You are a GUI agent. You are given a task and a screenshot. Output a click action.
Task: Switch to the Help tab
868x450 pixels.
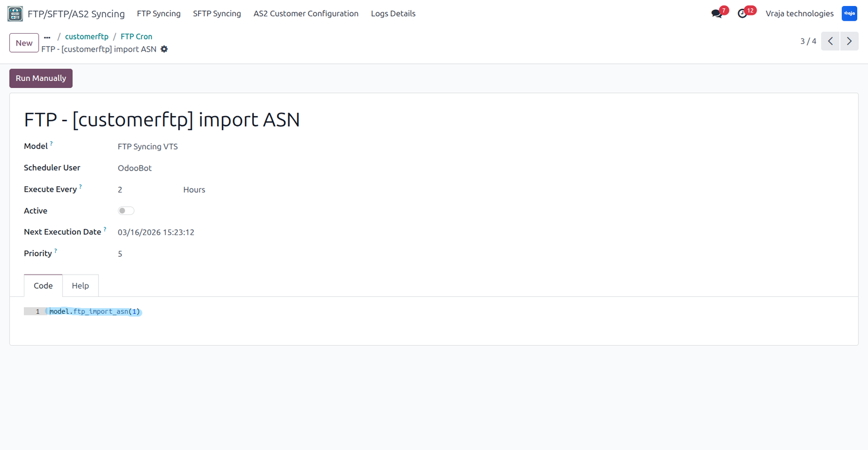(x=80, y=286)
